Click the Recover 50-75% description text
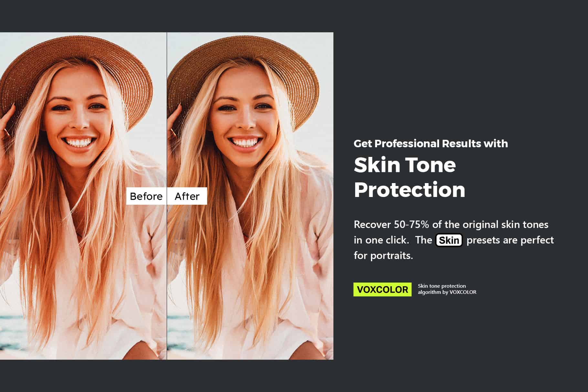 pos(454,240)
